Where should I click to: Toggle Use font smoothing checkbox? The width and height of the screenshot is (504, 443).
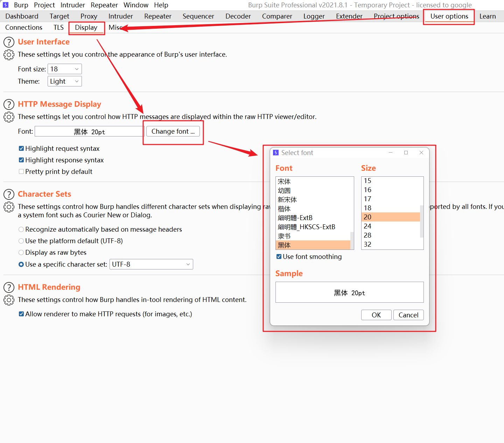(279, 256)
